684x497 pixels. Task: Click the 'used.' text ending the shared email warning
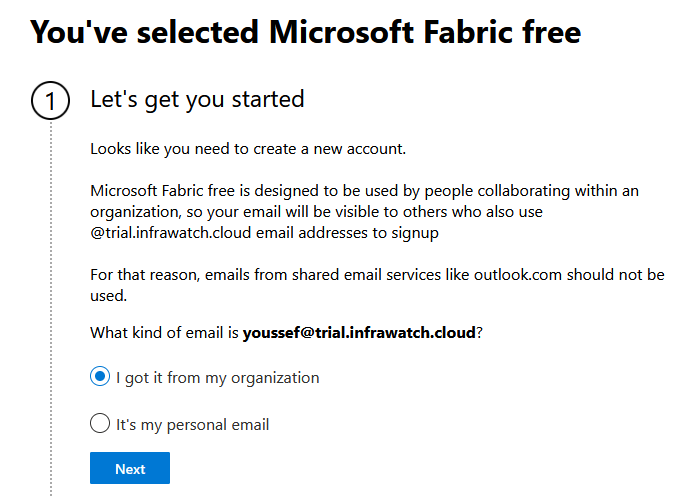click(108, 296)
